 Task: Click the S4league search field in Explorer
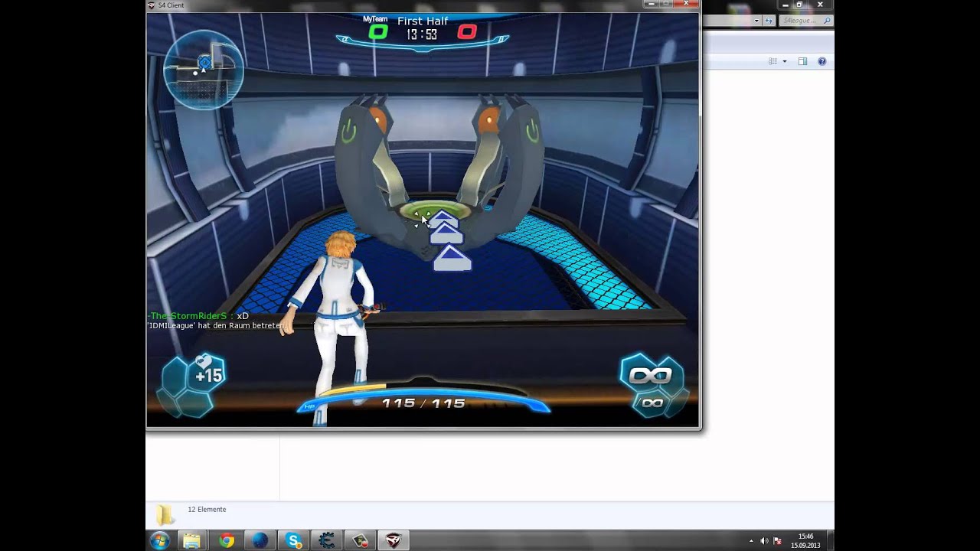[806, 21]
